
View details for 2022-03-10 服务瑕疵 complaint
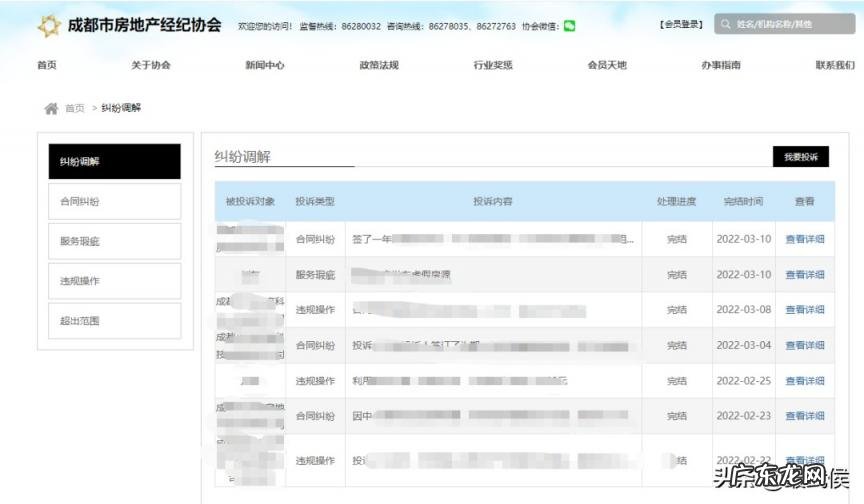pos(804,274)
